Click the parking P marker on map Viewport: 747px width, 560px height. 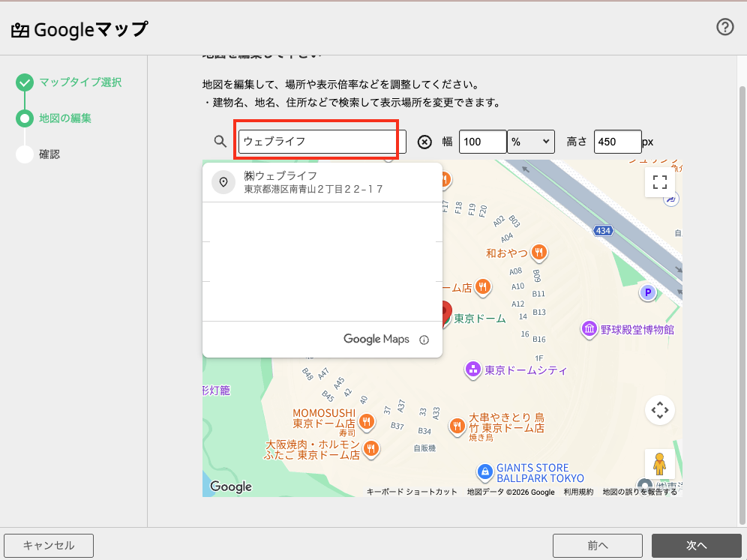pyautogui.click(x=647, y=292)
